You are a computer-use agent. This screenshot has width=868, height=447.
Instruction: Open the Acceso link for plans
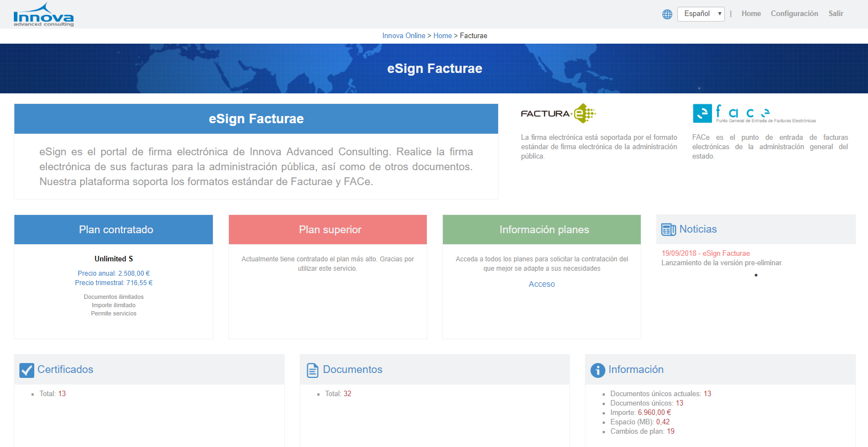point(542,284)
